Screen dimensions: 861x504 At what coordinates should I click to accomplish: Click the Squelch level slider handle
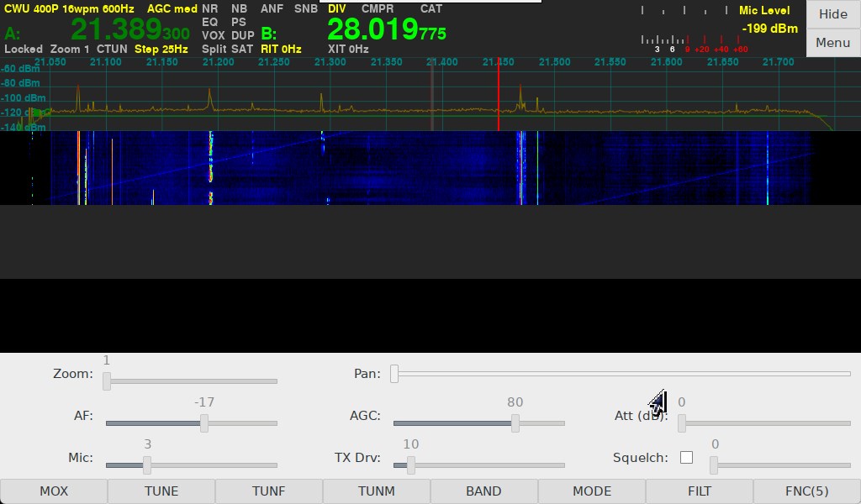click(x=714, y=465)
